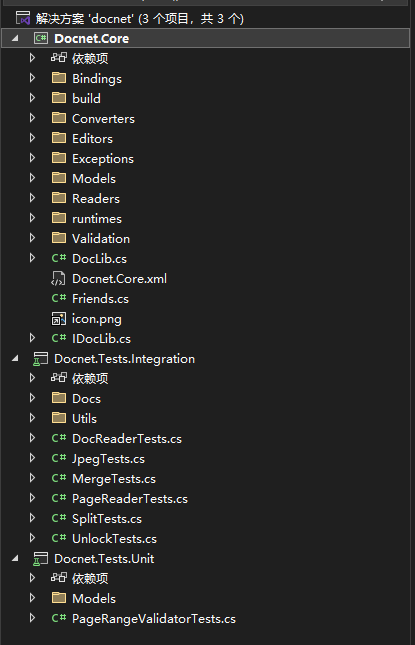Select the Validation folder
415x645 pixels.
pyautogui.click(x=101, y=239)
